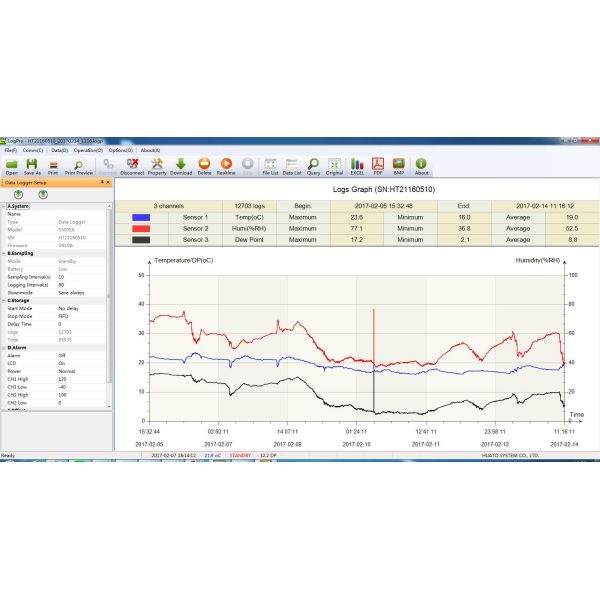Export data with the EXCEL icon
The image size is (600, 600).
tap(357, 166)
